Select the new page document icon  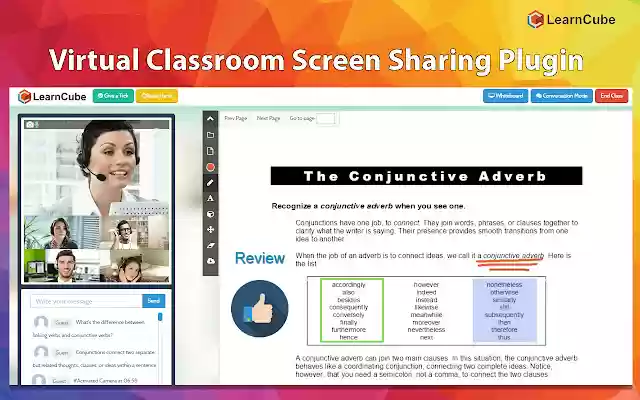pyautogui.click(x=210, y=151)
